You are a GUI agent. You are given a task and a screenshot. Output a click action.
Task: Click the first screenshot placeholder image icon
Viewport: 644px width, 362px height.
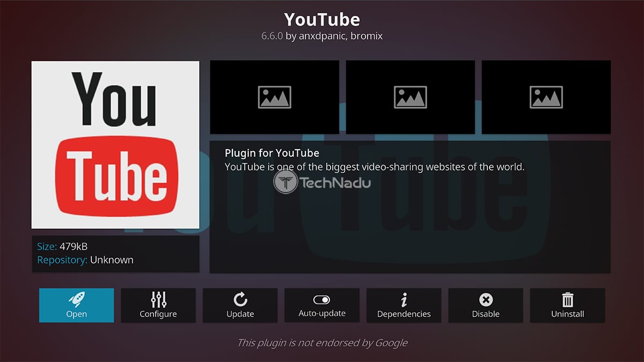click(274, 97)
